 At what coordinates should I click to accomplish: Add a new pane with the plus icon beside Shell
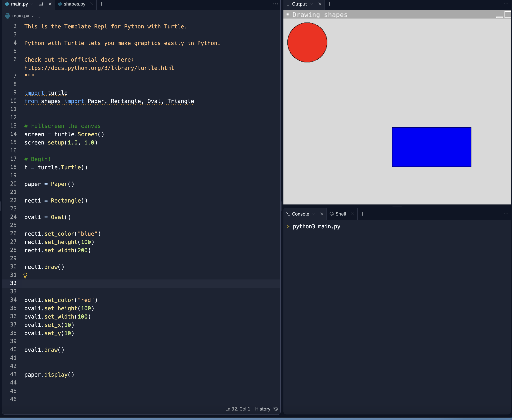362,214
